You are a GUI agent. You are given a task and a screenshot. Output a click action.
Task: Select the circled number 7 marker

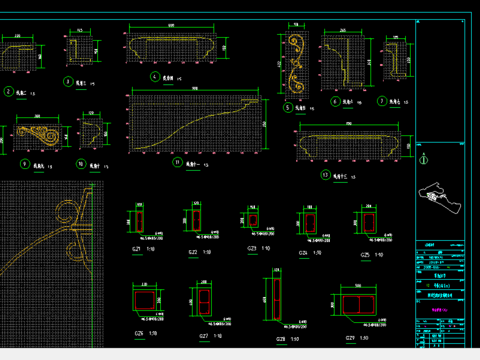(382, 101)
